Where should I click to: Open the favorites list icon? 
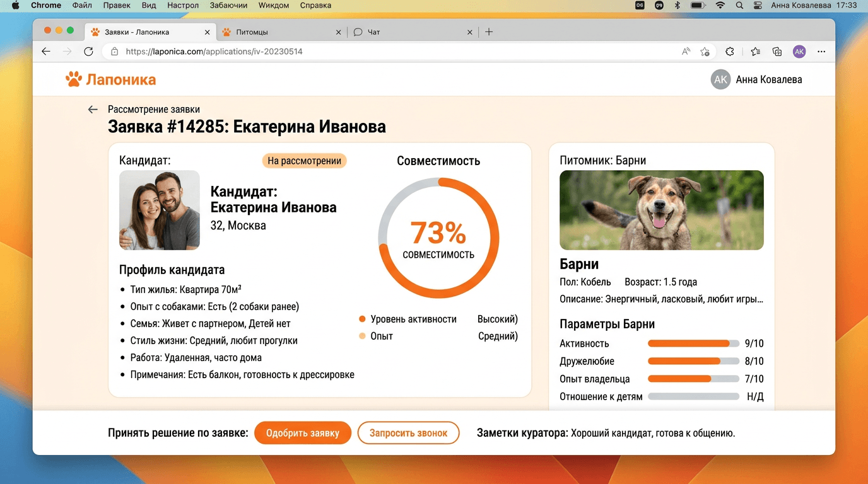pyautogui.click(x=756, y=52)
